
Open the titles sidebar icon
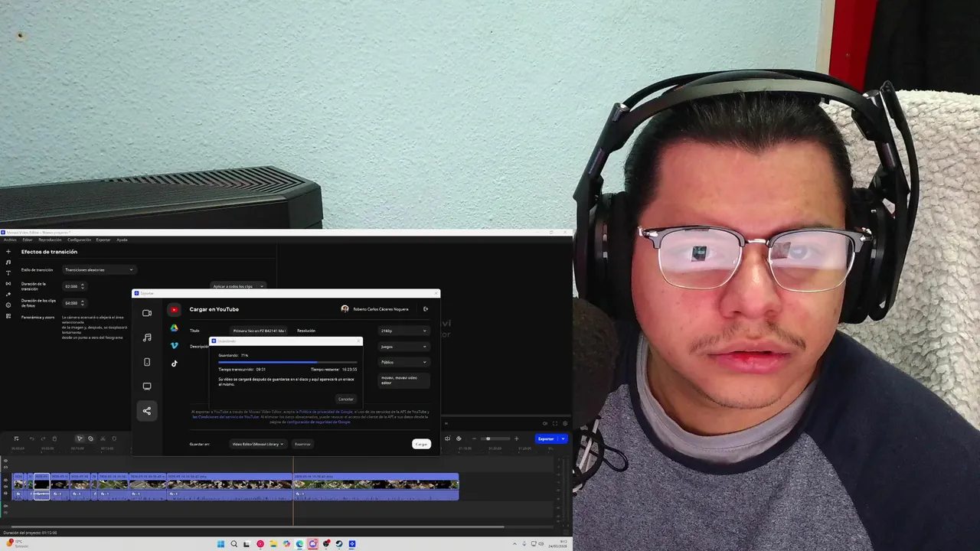coord(8,273)
